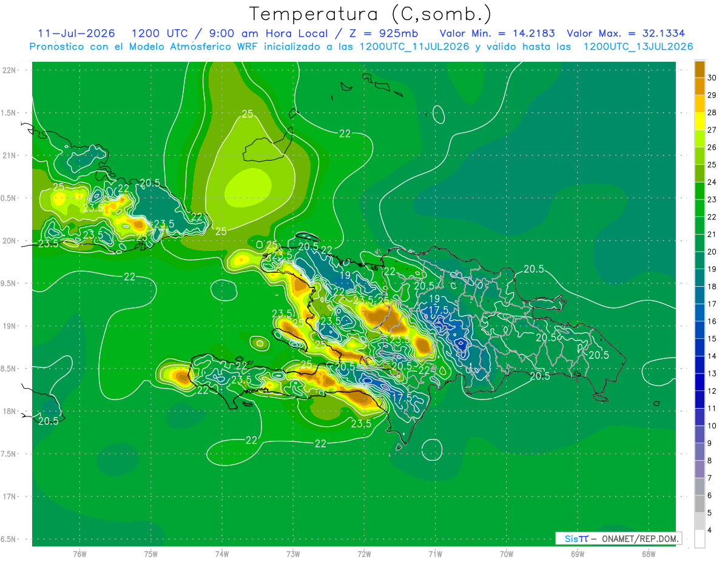Click the "21N" latitude axis label
Viewport: 728px width, 562px height.
(10, 155)
